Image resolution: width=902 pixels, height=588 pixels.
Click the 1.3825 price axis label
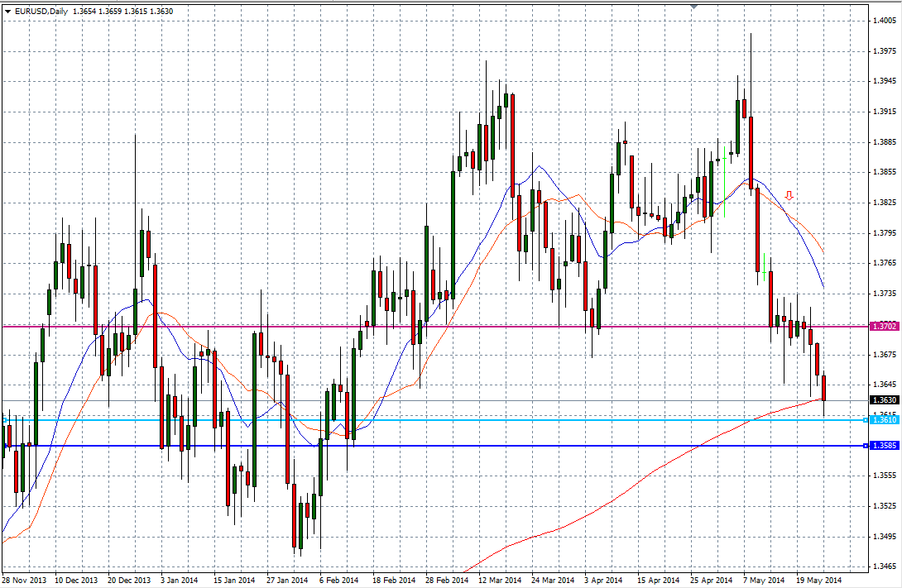click(884, 203)
